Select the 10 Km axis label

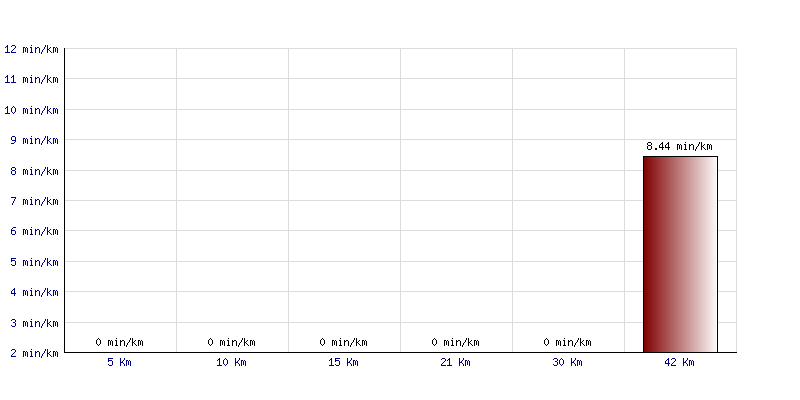231,362
